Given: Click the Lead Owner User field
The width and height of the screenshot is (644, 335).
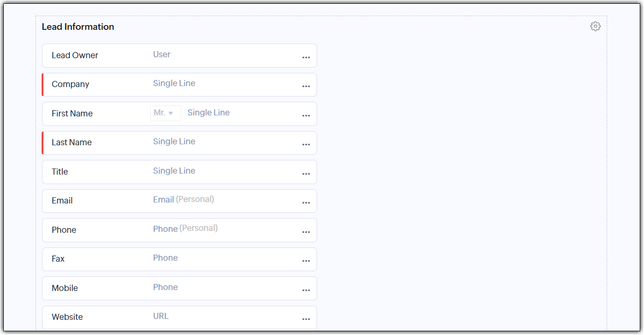Looking at the screenshot, I should point(162,54).
